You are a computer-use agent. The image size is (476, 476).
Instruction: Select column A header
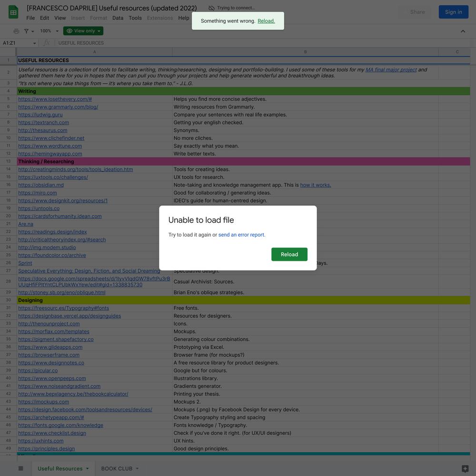(x=94, y=52)
